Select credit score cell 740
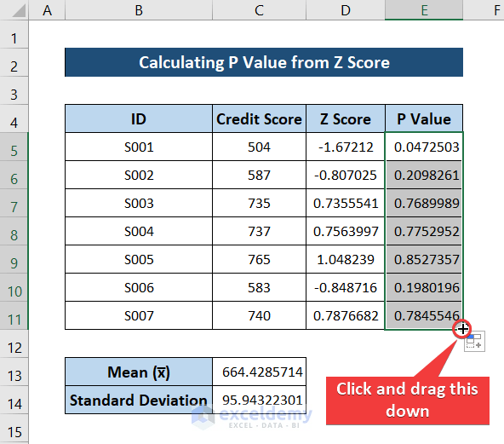The width and height of the screenshot is (504, 444). coord(259,315)
